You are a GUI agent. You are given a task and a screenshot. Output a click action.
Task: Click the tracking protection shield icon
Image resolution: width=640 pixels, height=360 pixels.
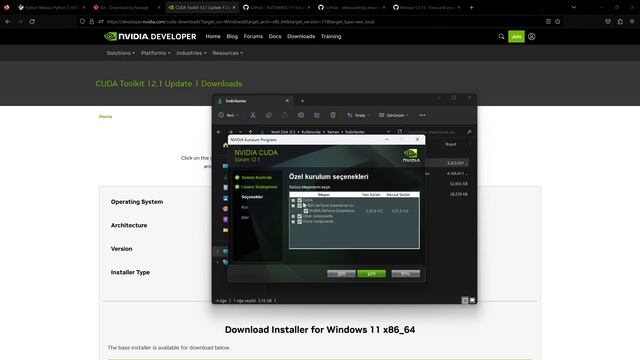click(x=82, y=22)
